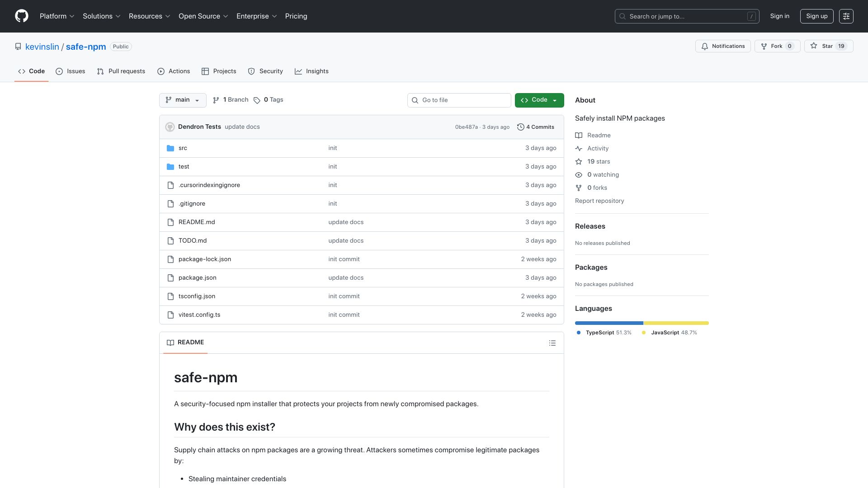
Task: Select the file icon next to TODO.md
Action: pyautogui.click(x=170, y=241)
